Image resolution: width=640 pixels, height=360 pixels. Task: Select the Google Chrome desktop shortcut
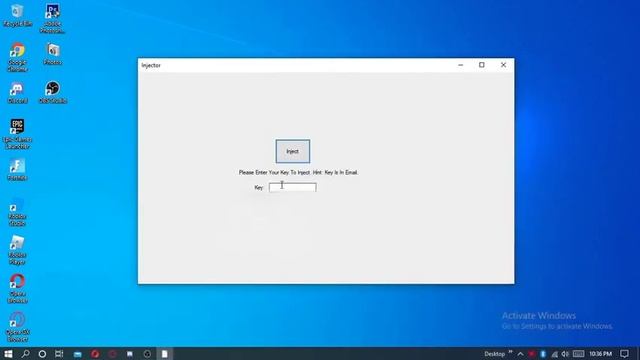[17, 57]
